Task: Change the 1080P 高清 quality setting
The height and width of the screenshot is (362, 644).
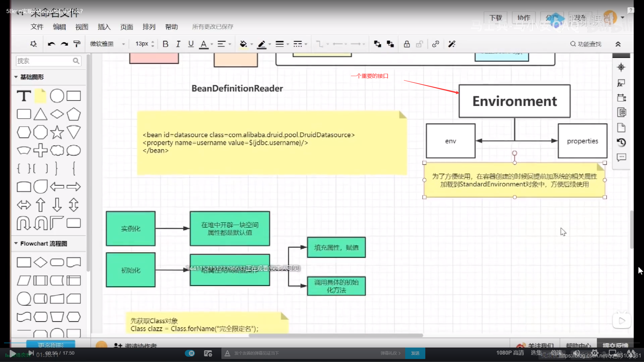Action: coord(510,353)
